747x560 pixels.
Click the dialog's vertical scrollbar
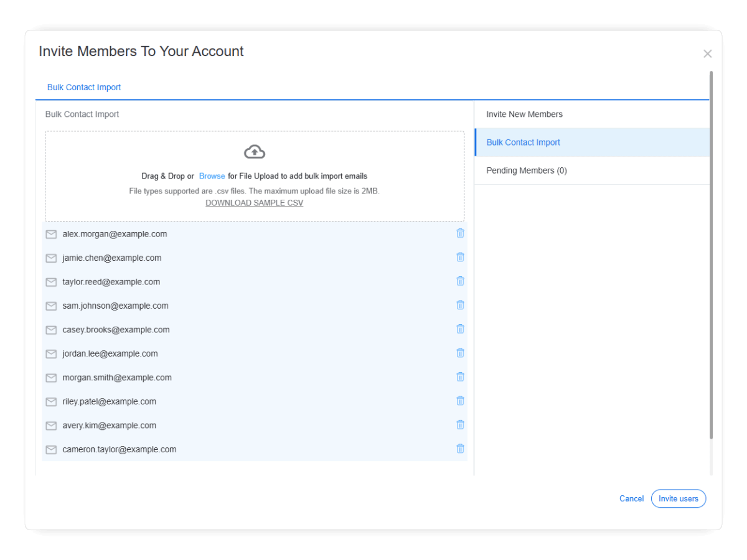pyautogui.click(x=711, y=255)
